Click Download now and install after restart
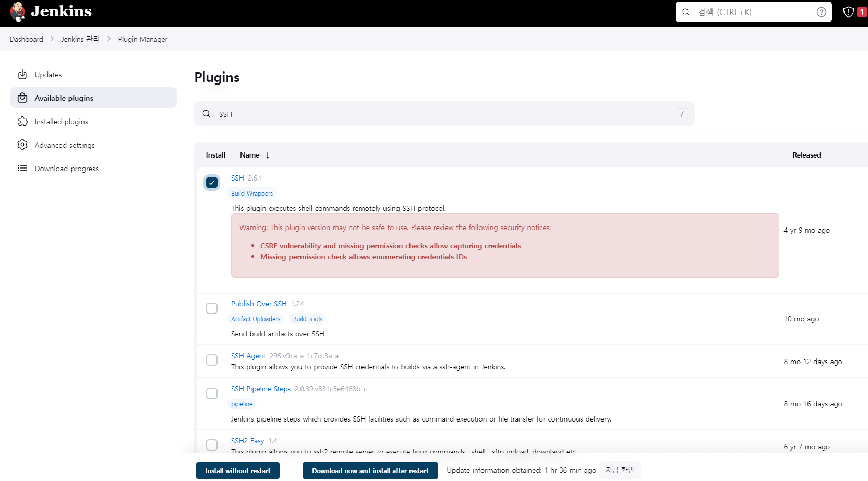Image resolution: width=868 pixels, height=481 pixels. point(370,471)
